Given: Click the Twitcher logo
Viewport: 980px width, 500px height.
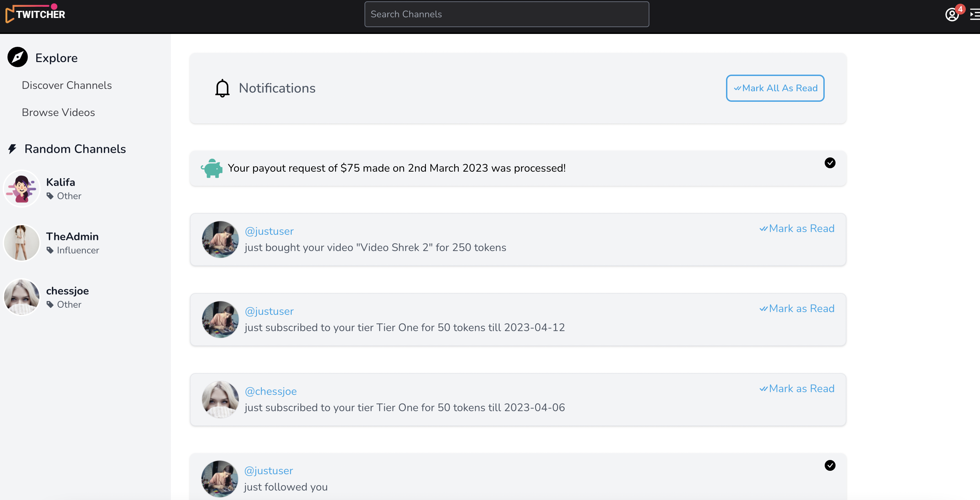Looking at the screenshot, I should pos(35,14).
